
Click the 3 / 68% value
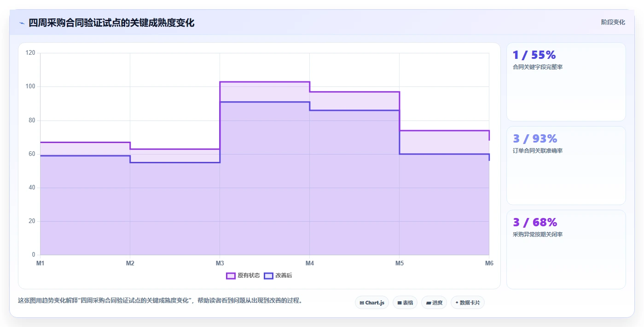[x=535, y=222]
